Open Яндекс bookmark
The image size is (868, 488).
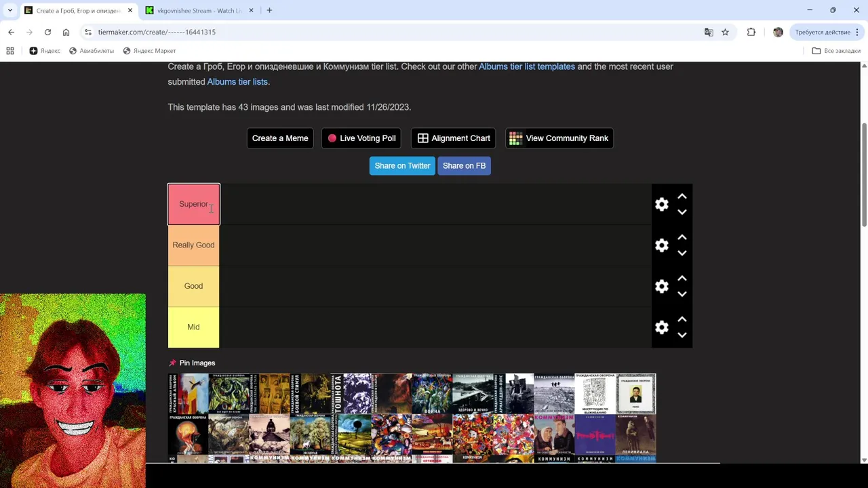(x=45, y=51)
